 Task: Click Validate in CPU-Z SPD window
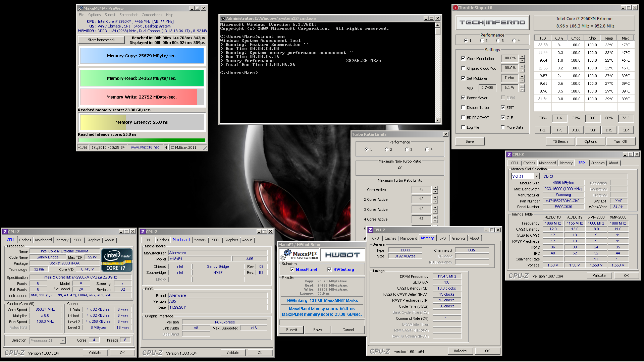pyautogui.click(x=599, y=276)
